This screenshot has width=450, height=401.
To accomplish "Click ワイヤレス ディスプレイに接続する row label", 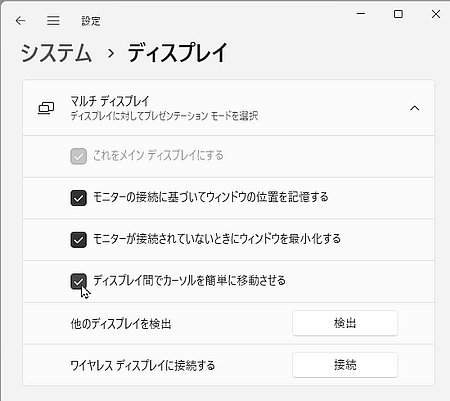I will click(143, 365).
